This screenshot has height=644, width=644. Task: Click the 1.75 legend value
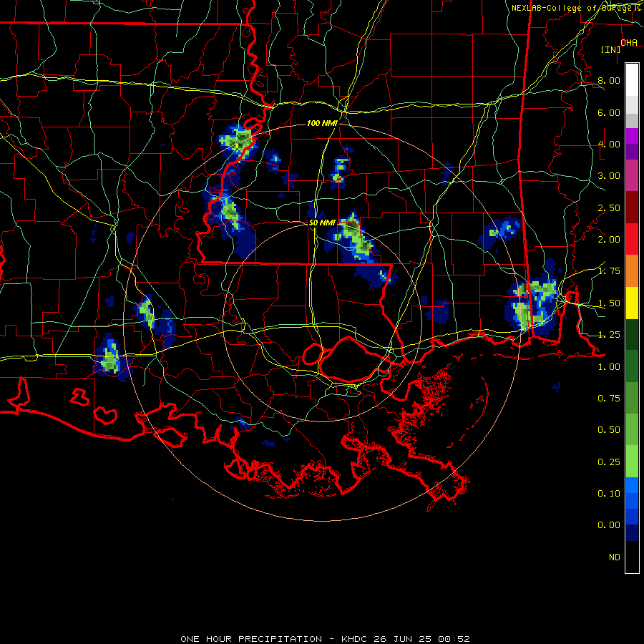pyautogui.click(x=609, y=271)
